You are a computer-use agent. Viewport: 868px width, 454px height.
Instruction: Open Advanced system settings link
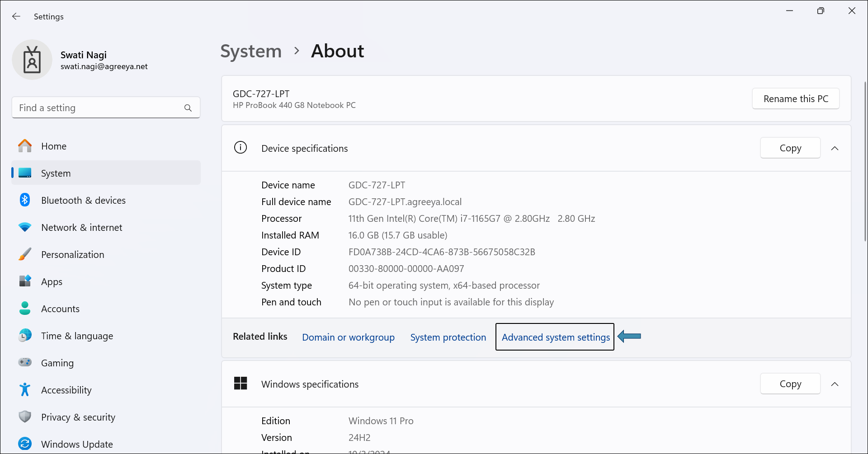pos(556,337)
